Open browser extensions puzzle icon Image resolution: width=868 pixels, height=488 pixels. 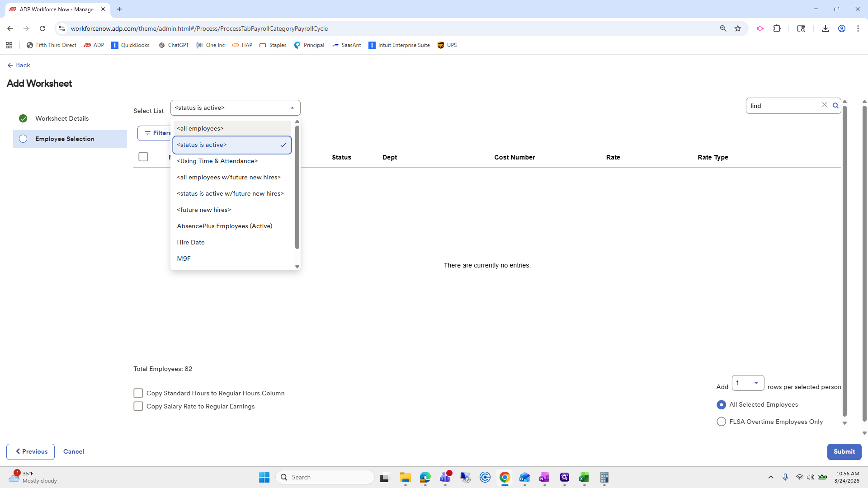coord(777,28)
